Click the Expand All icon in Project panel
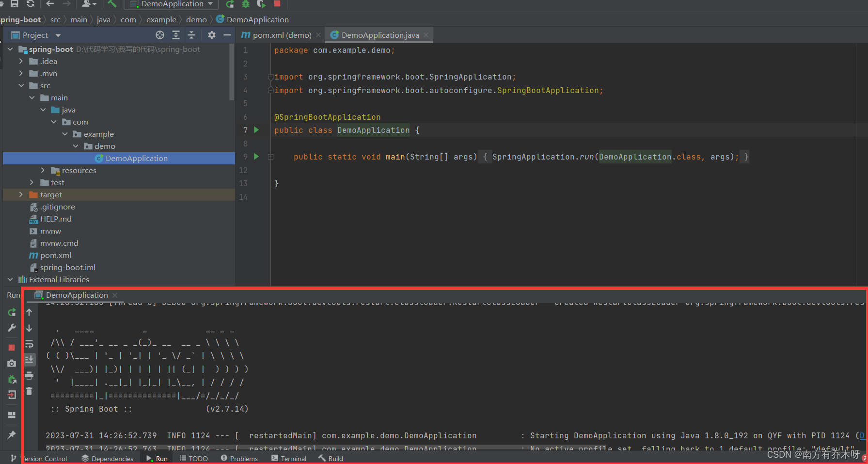This screenshot has width=868, height=464. point(176,35)
